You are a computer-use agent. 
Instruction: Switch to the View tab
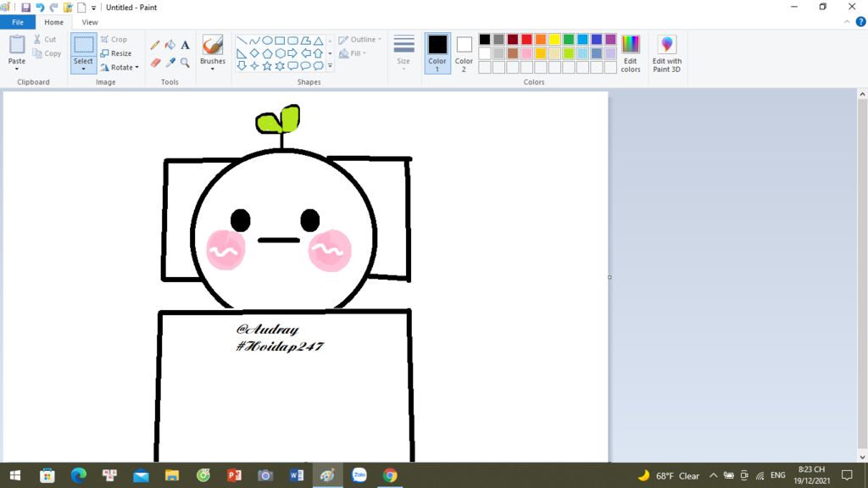point(90,22)
